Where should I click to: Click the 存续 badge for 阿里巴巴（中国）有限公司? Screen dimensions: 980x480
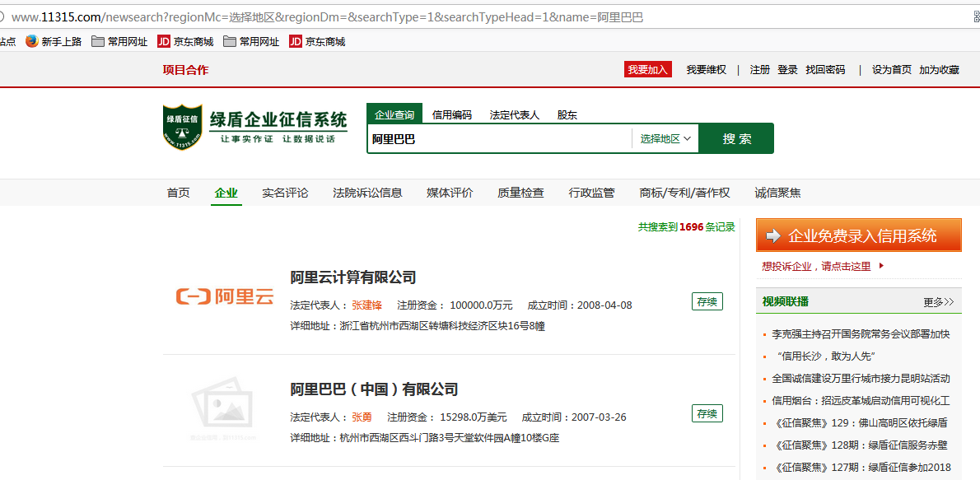tap(707, 413)
